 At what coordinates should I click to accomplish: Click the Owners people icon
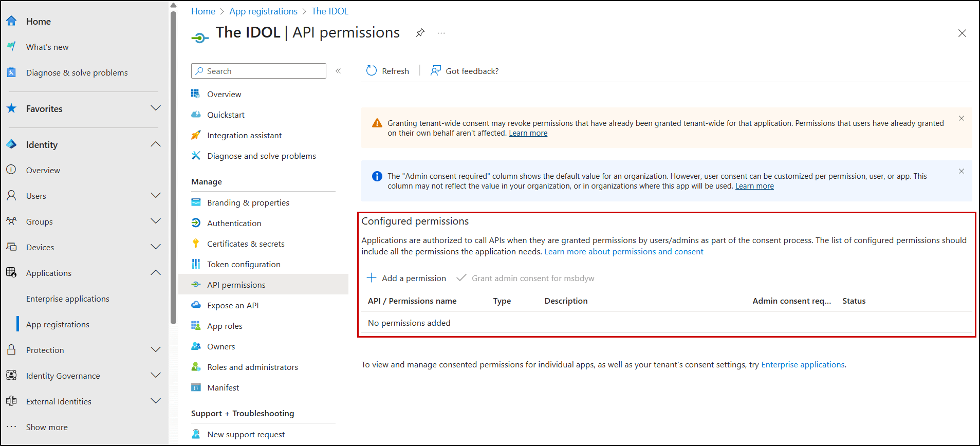(x=196, y=346)
